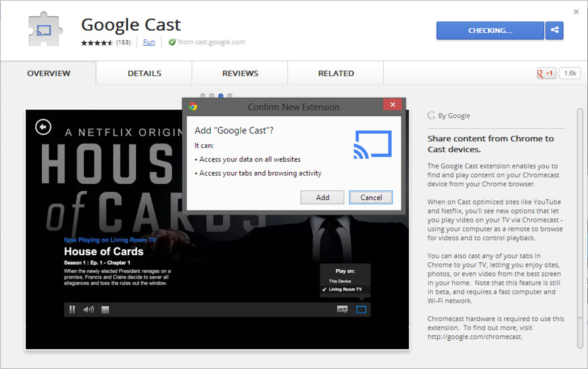Click the Cancel button
588x369 pixels.
tap(371, 197)
